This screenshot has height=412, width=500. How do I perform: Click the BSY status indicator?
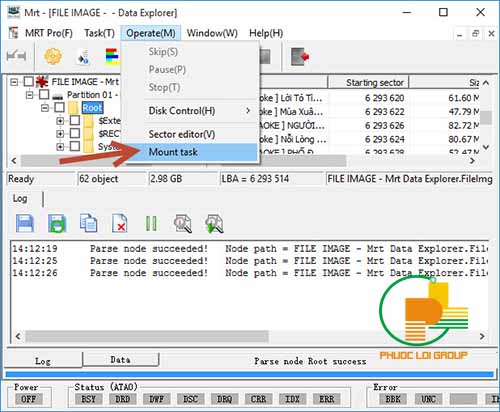click(89, 399)
